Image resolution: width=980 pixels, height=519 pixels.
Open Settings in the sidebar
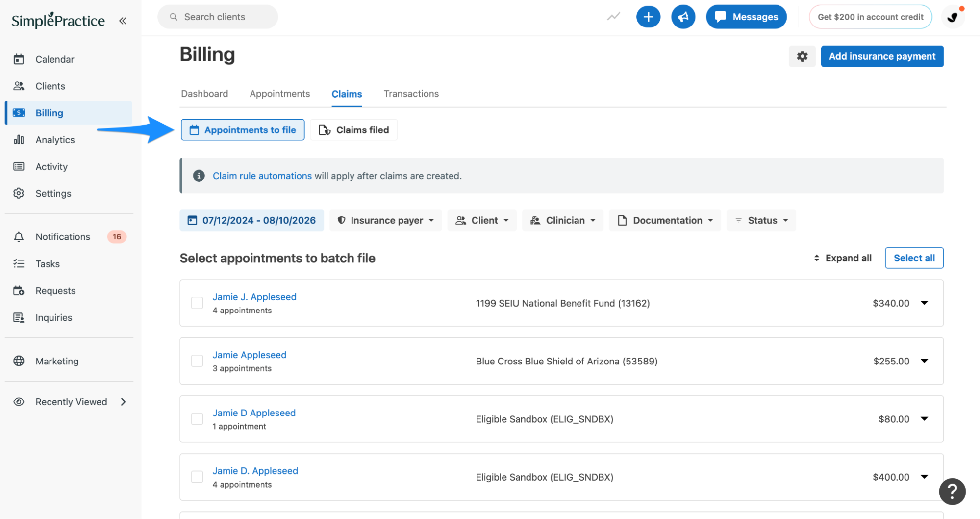point(69,194)
